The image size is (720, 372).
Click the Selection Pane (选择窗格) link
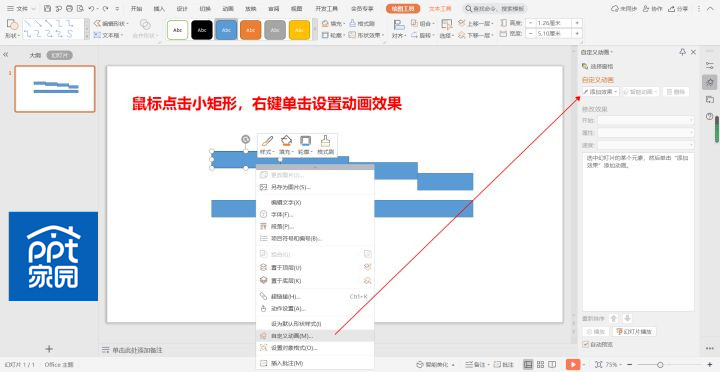pyautogui.click(x=597, y=66)
